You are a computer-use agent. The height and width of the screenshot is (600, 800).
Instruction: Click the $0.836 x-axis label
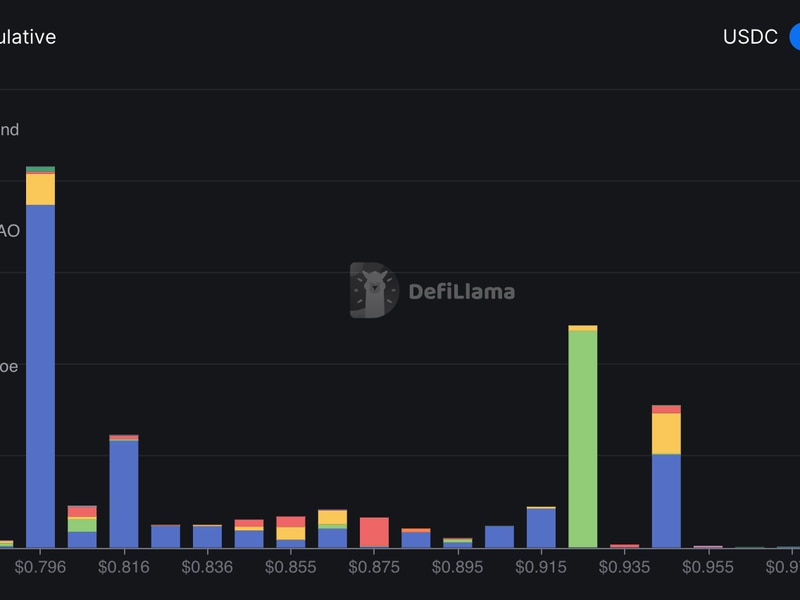pos(207,567)
